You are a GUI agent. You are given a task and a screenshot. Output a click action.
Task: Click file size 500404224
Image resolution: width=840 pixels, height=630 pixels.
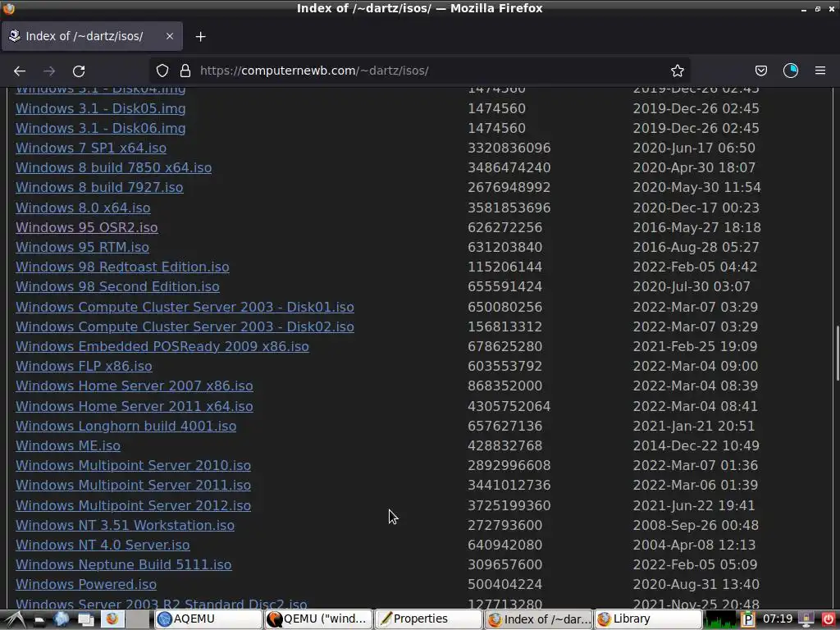click(504, 584)
